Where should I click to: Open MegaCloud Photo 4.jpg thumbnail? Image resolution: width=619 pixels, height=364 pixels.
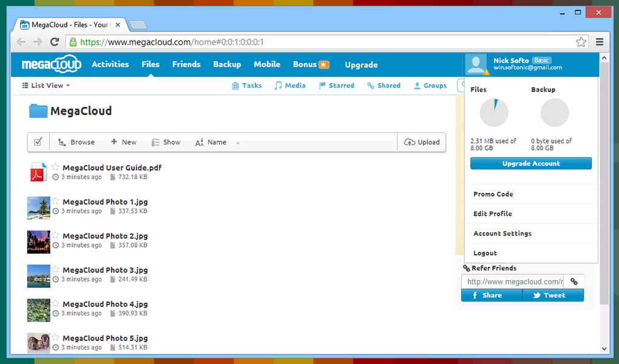39,310
